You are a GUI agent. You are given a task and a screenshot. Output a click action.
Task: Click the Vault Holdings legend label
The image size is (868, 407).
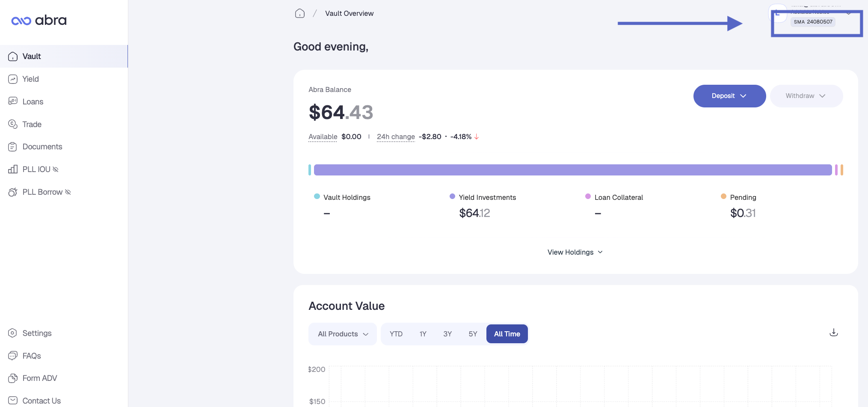347,197
